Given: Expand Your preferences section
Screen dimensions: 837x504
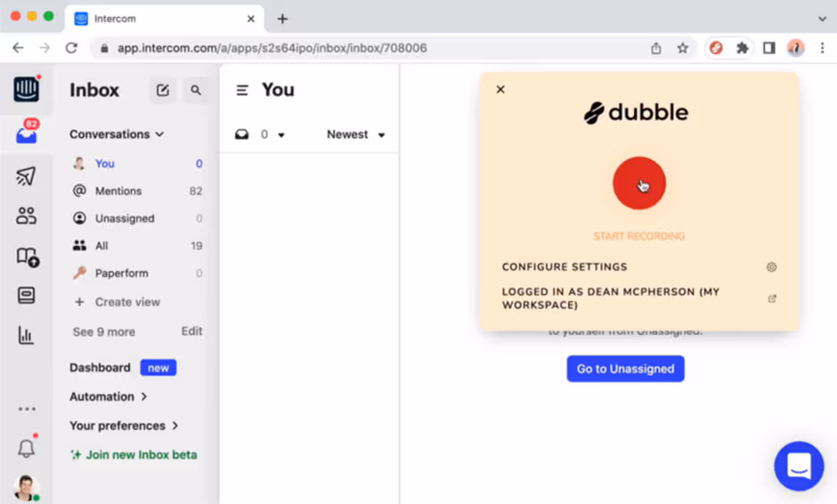Looking at the screenshot, I should tap(124, 426).
